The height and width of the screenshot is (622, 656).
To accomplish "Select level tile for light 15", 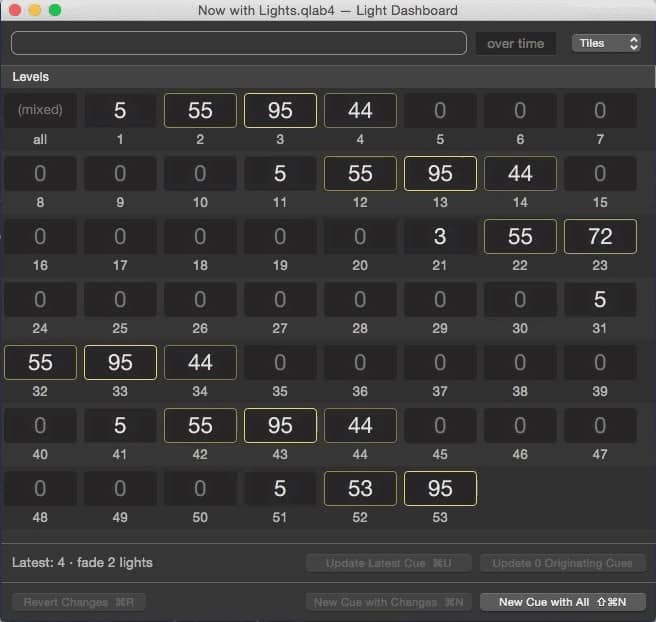I will click(600, 174).
